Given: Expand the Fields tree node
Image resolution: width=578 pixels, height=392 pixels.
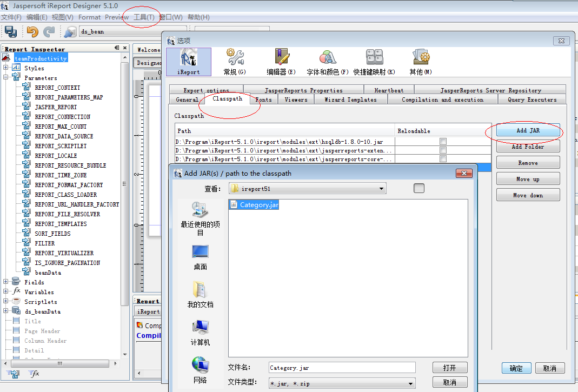Looking at the screenshot, I should tap(5, 282).
